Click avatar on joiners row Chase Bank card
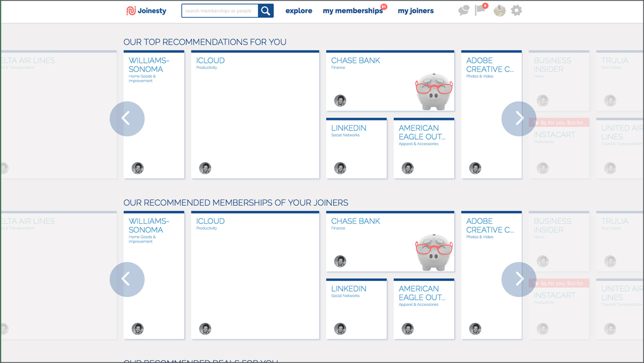Screen dimensions: 644x363 click(x=340, y=261)
